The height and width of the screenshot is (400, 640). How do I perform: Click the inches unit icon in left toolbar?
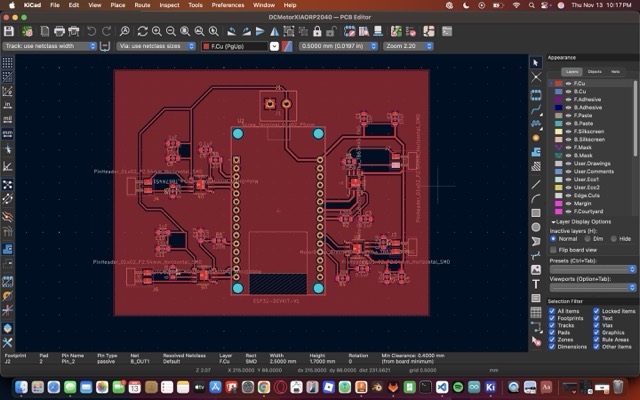[x=7, y=105]
